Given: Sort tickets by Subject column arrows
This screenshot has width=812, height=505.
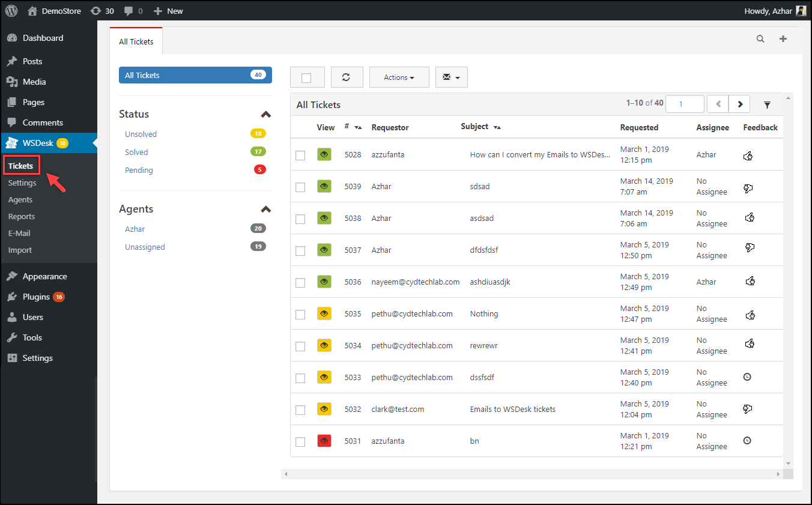Looking at the screenshot, I should click(497, 127).
